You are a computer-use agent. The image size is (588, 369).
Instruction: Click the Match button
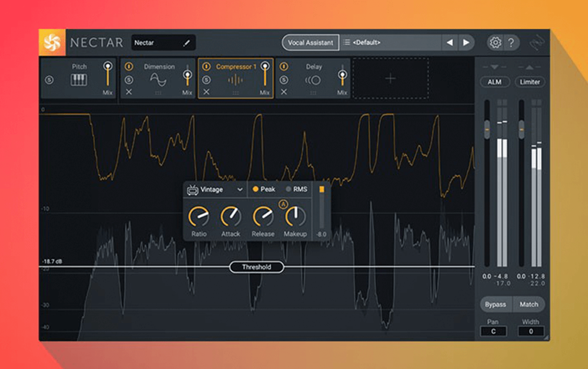(529, 304)
